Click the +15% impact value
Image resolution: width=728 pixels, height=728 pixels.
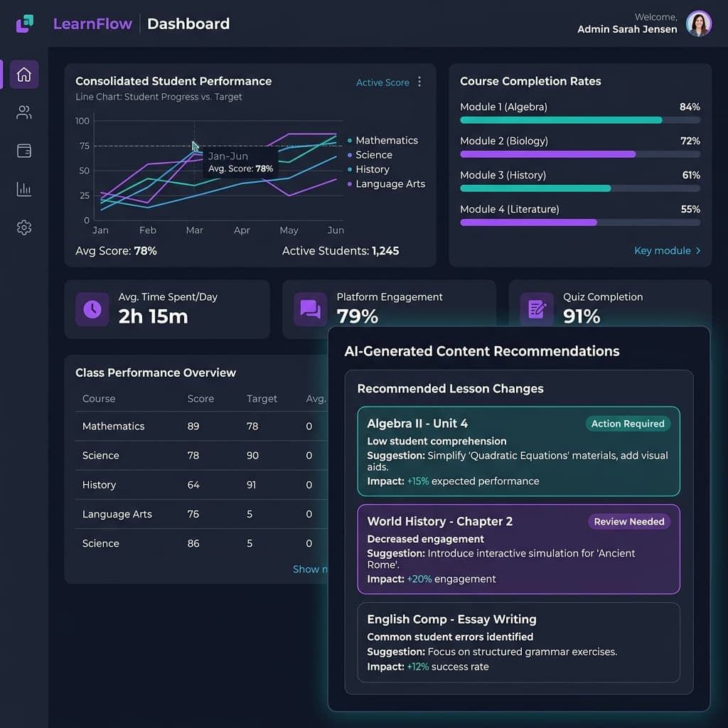(x=418, y=481)
